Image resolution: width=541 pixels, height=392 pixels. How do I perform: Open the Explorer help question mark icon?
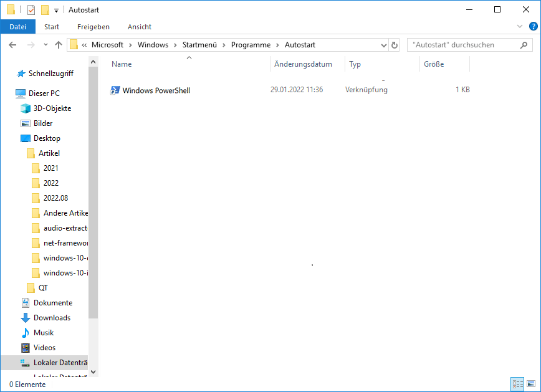(x=534, y=27)
